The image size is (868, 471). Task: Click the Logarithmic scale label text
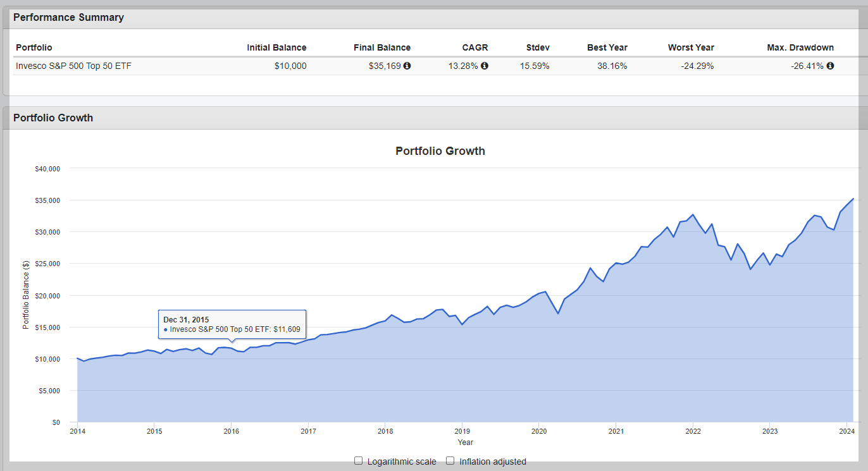(x=402, y=462)
